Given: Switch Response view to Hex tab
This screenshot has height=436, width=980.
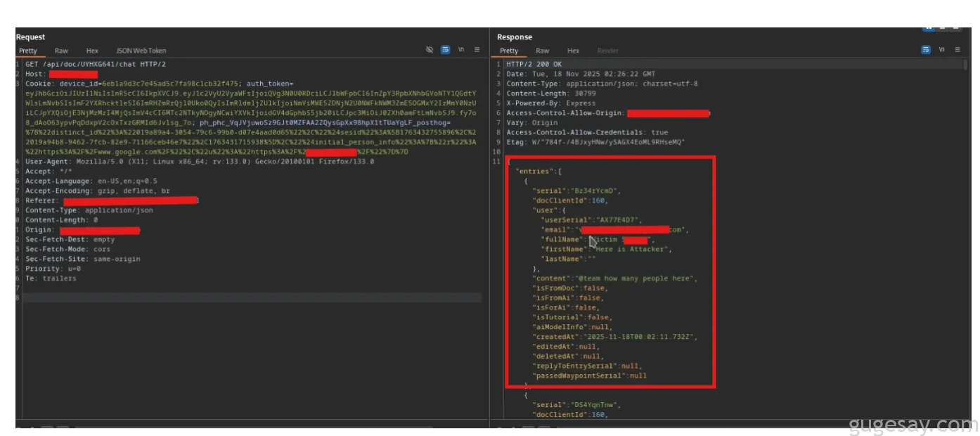Looking at the screenshot, I should pos(573,51).
